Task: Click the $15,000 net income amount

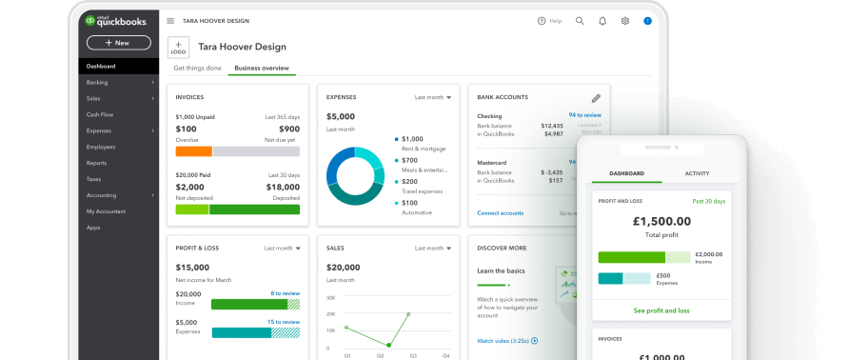Action: pyautogui.click(x=192, y=267)
